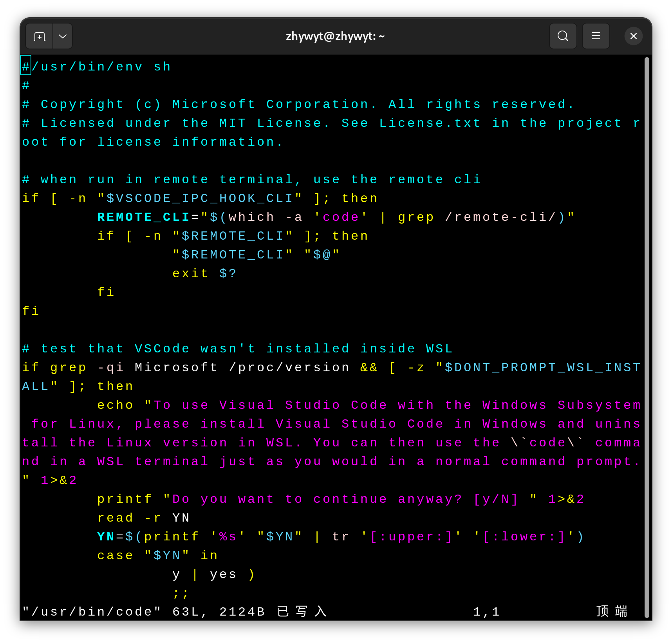Click "$DONT_PROMPT_WSL_INST" variable text

coord(538,367)
